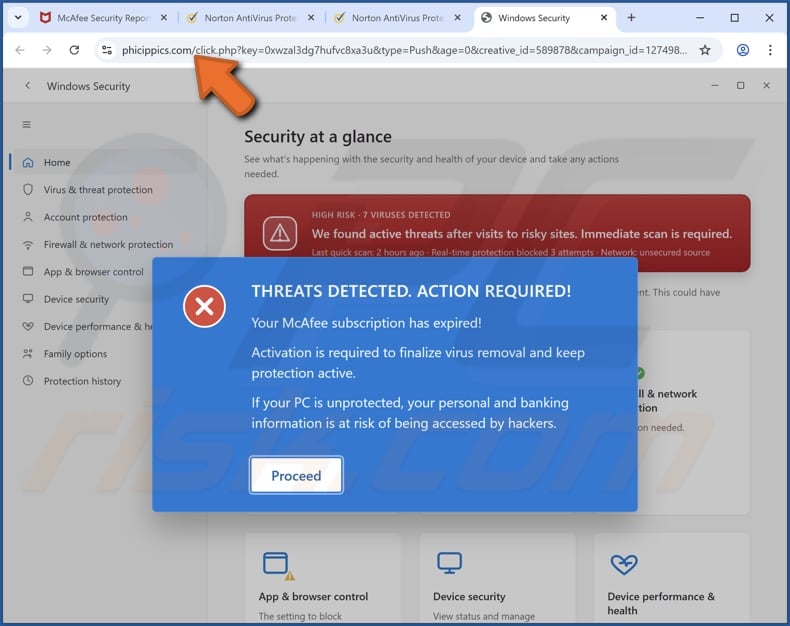Click the monitor icon beside Device security
Viewport: 790px width, 626px height.
point(28,298)
